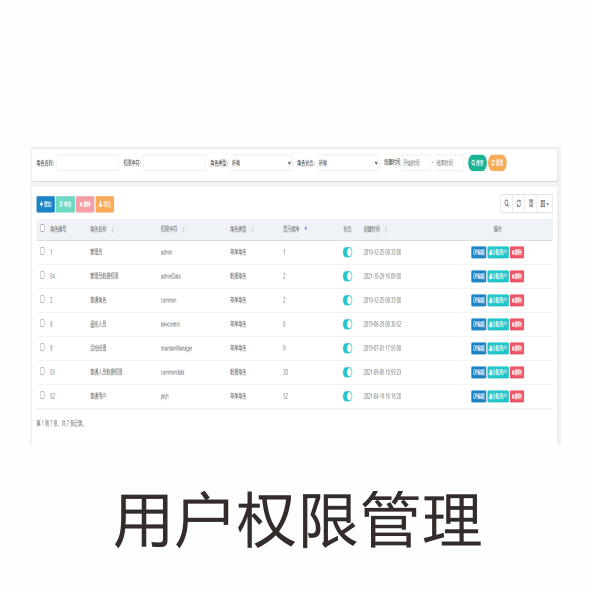592x592 pixels.
Task: Open the role type dropdown filter
Action: (x=261, y=163)
